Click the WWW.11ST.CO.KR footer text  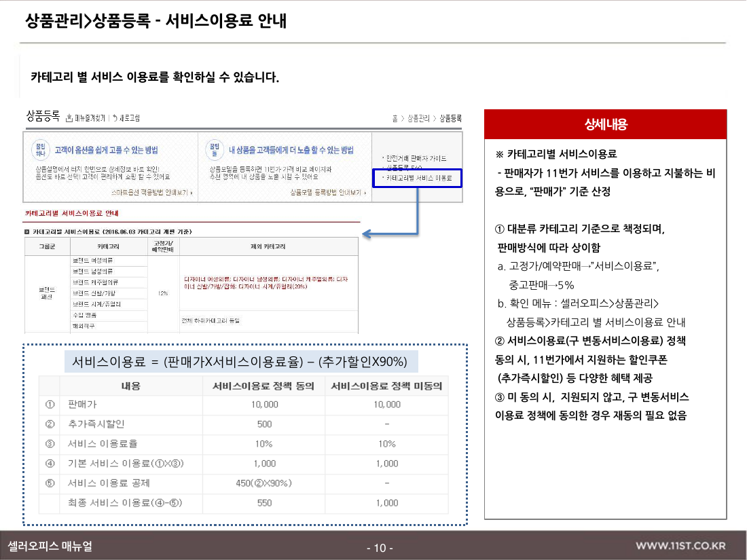pos(680,546)
